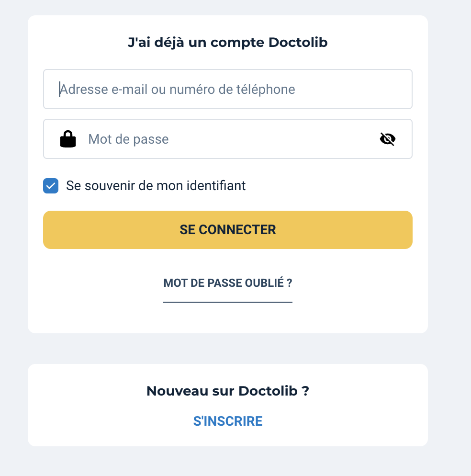Click the yellow SE CONNECTER button
471x476 pixels.
click(x=228, y=230)
